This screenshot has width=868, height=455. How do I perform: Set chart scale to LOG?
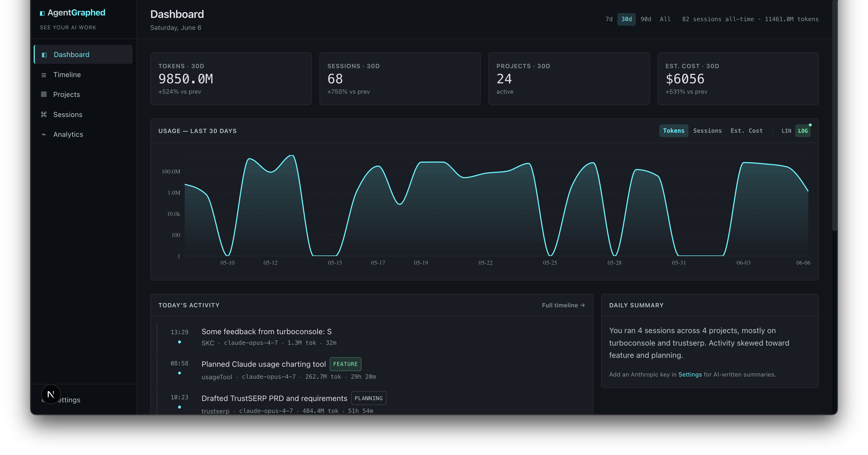click(x=803, y=131)
